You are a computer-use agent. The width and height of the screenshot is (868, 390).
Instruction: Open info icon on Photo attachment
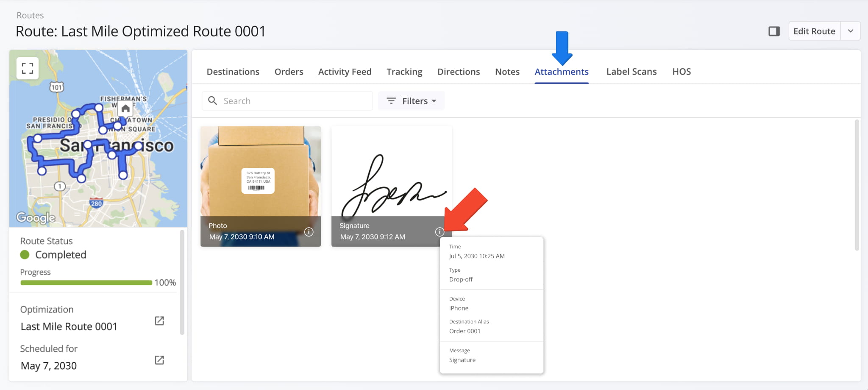pos(309,232)
